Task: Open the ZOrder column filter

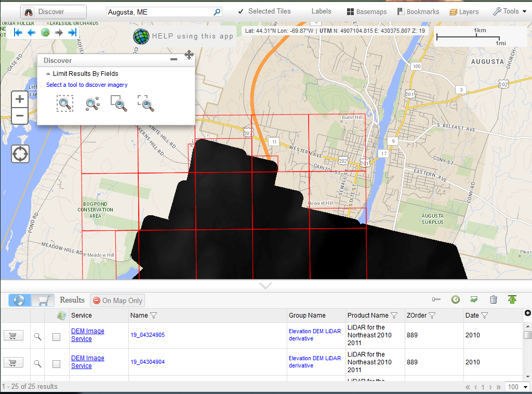Action: (432, 316)
